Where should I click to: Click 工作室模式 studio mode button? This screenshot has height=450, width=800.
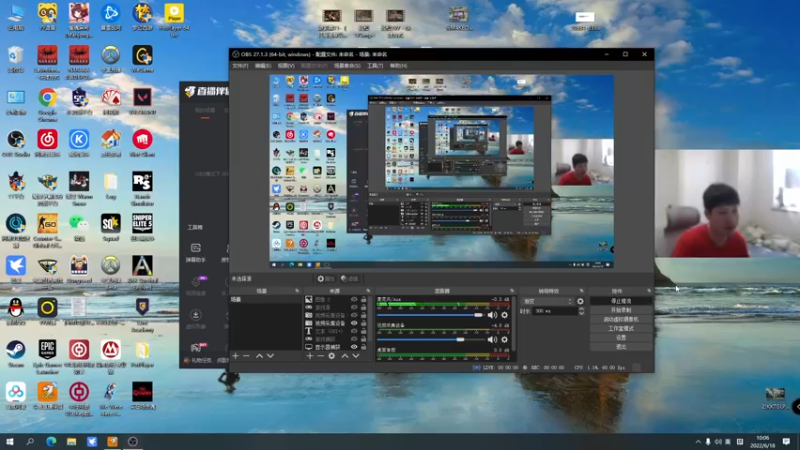coord(621,329)
